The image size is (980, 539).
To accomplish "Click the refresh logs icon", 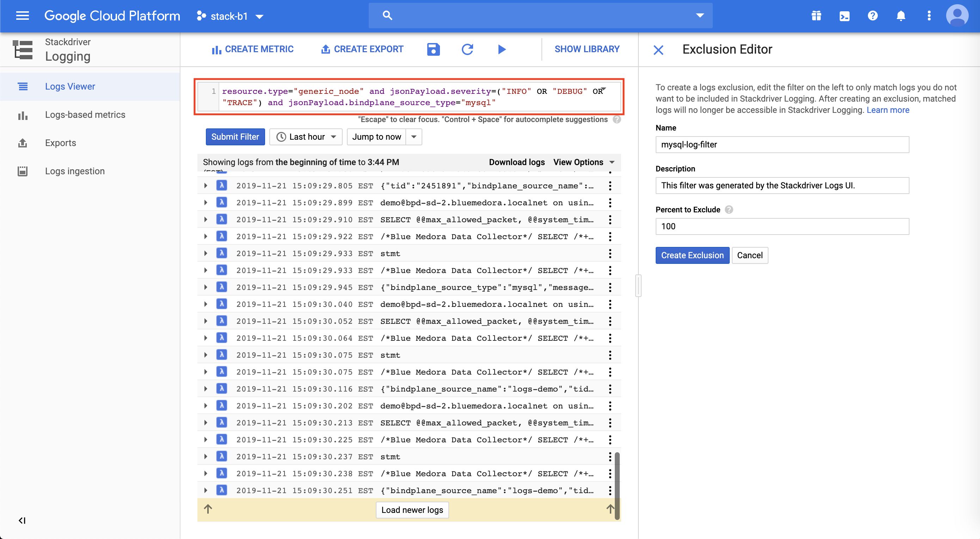I will 467,49.
